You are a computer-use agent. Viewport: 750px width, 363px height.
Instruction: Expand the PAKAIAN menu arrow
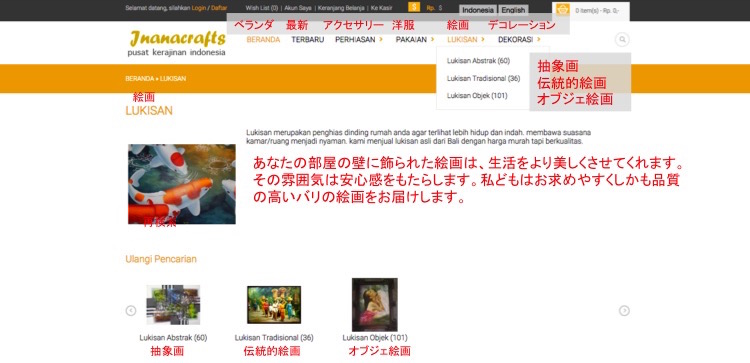coord(433,40)
